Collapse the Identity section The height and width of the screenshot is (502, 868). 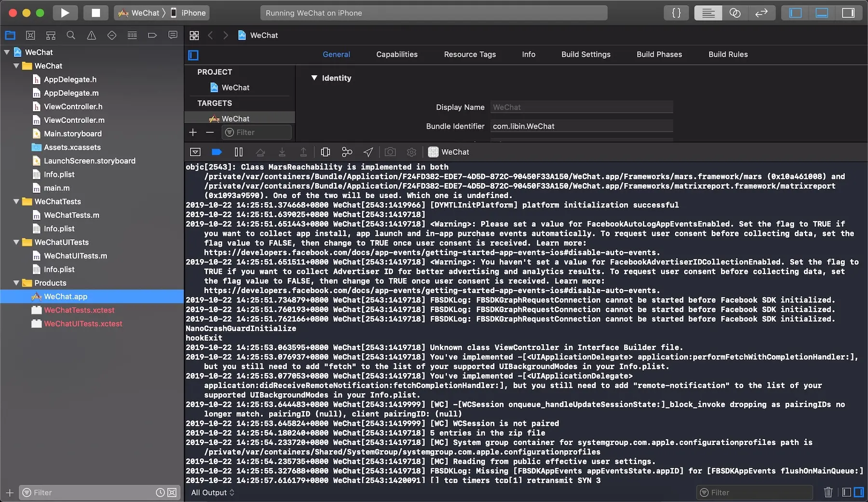tap(314, 78)
